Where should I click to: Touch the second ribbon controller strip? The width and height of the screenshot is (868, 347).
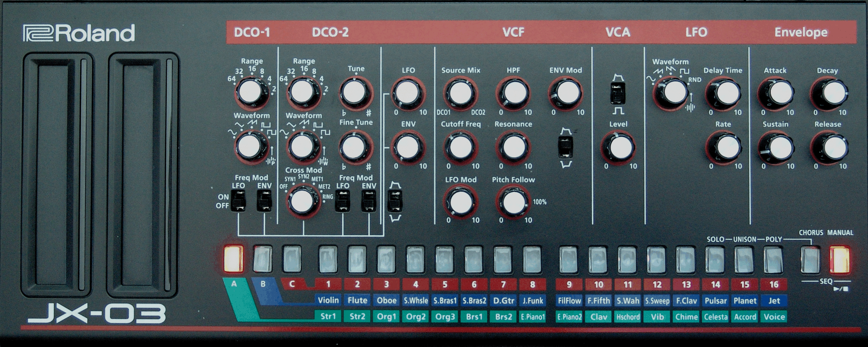(x=142, y=175)
